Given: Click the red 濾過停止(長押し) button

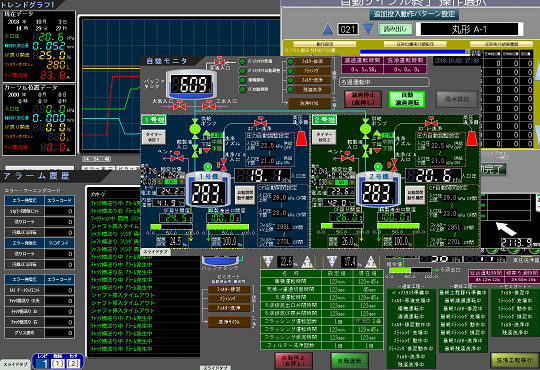Looking at the screenshot, I should (x=363, y=99).
